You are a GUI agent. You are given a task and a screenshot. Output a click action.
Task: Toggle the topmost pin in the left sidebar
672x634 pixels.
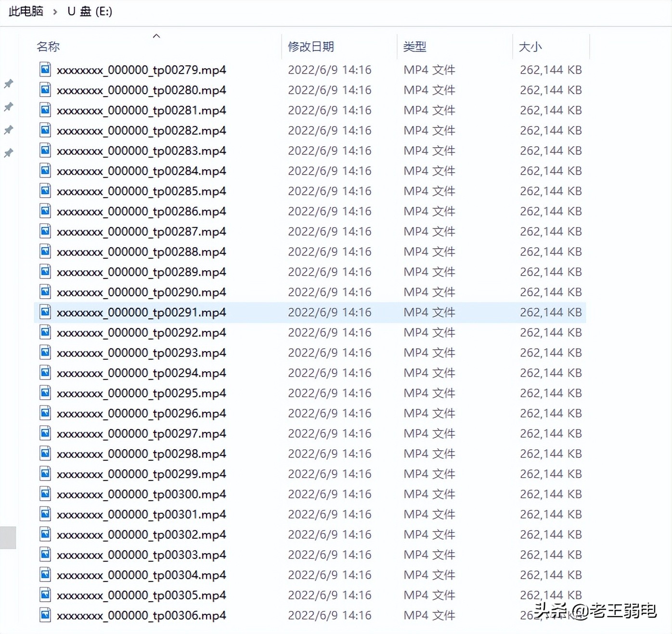(8, 83)
